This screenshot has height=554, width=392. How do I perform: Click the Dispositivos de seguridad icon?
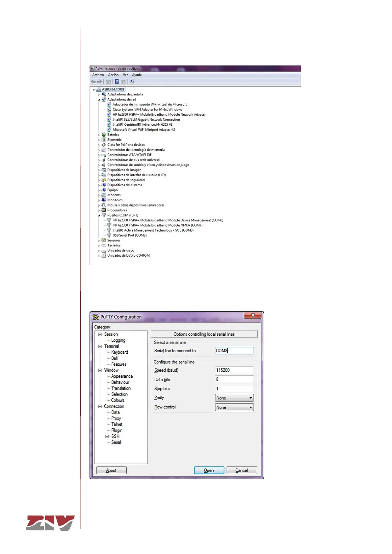coord(104,180)
